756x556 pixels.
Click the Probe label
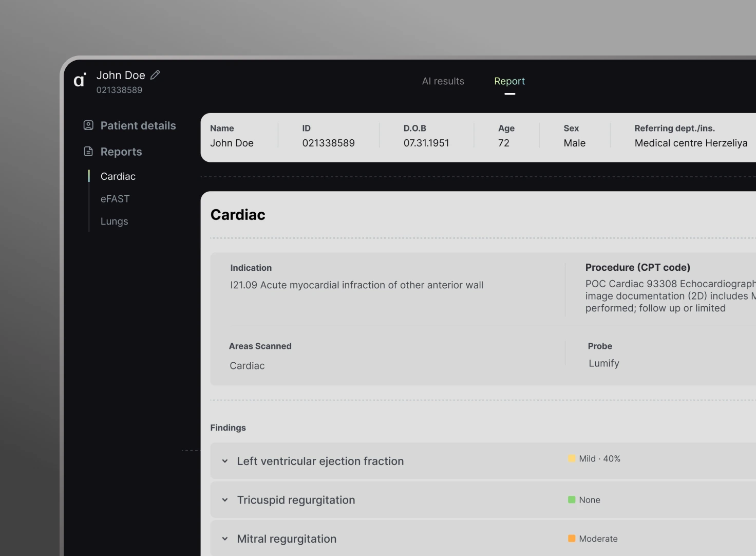coord(600,346)
